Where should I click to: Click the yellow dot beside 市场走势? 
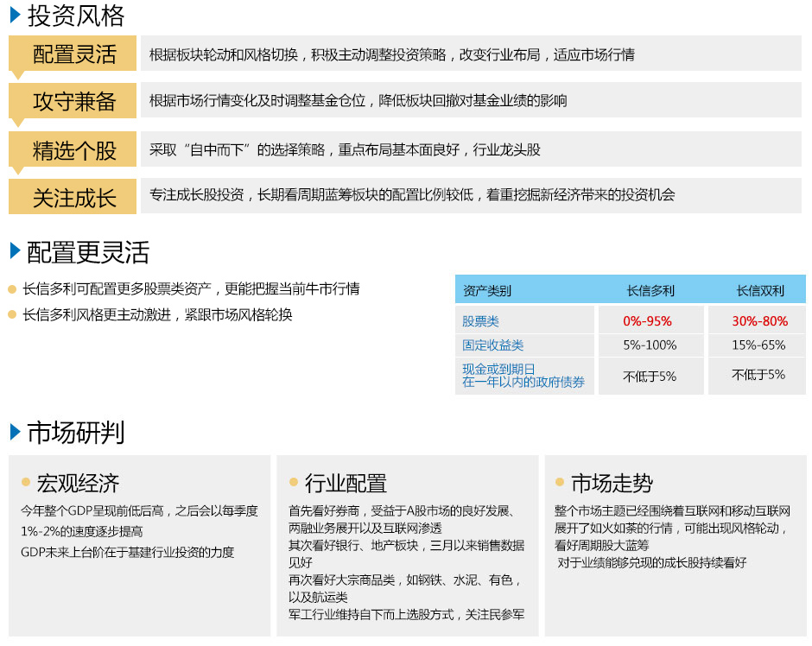pos(560,483)
